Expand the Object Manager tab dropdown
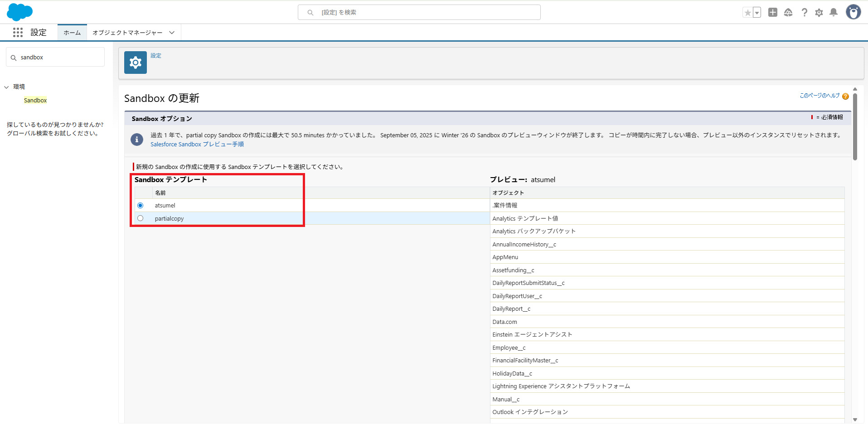Image resolution: width=868 pixels, height=429 pixels. pos(172,33)
